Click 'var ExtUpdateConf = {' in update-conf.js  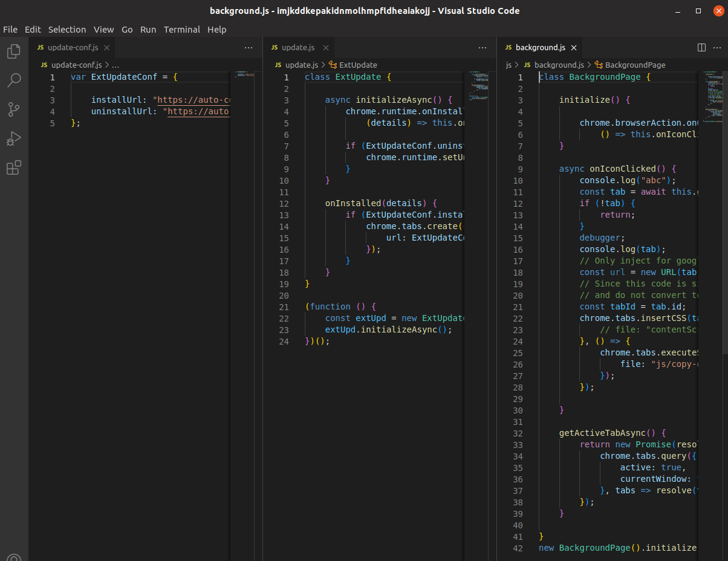tap(124, 77)
